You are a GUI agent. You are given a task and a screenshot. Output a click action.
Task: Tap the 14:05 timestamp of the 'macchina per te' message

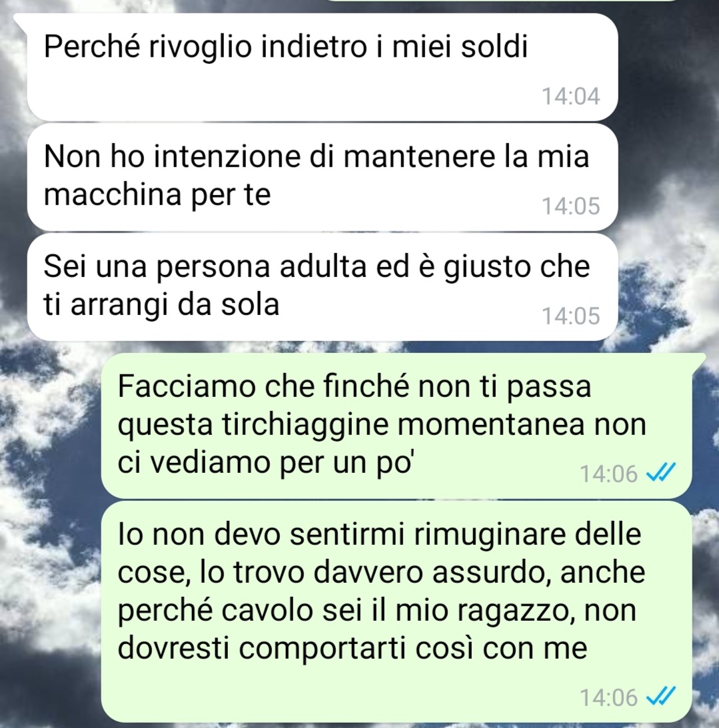click(x=571, y=206)
